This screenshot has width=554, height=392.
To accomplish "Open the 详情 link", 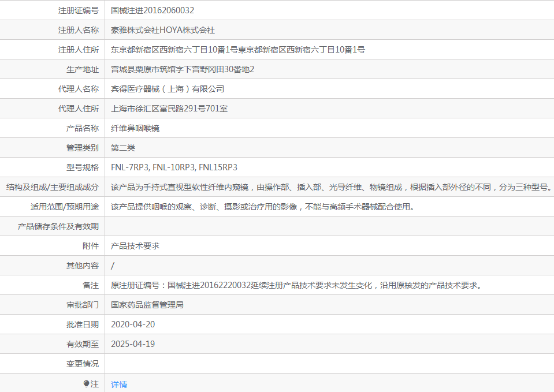I will (x=119, y=384).
